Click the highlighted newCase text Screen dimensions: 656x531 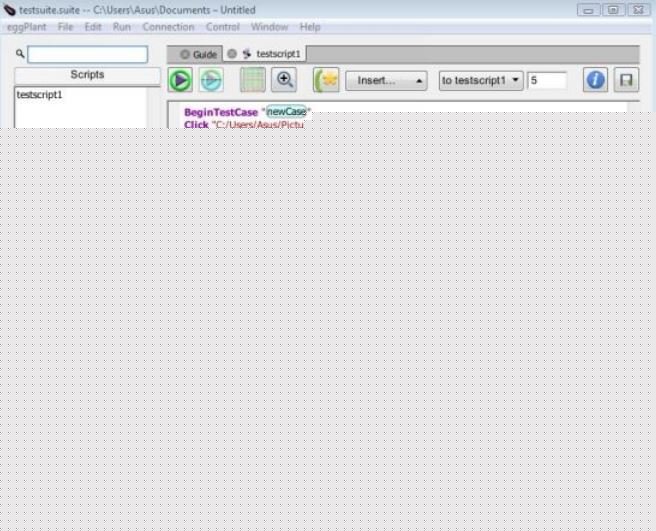287,111
